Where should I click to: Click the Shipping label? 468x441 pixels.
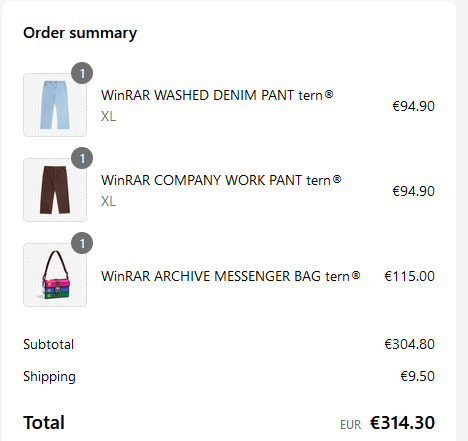click(x=49, y=377)
